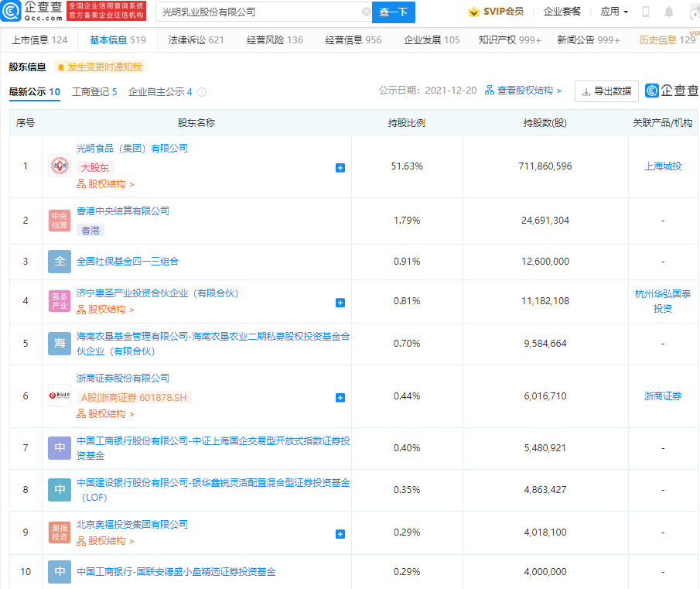Expand shareholding details for 光明食品（集团）
700x589 pixels.
pos(340,166)
